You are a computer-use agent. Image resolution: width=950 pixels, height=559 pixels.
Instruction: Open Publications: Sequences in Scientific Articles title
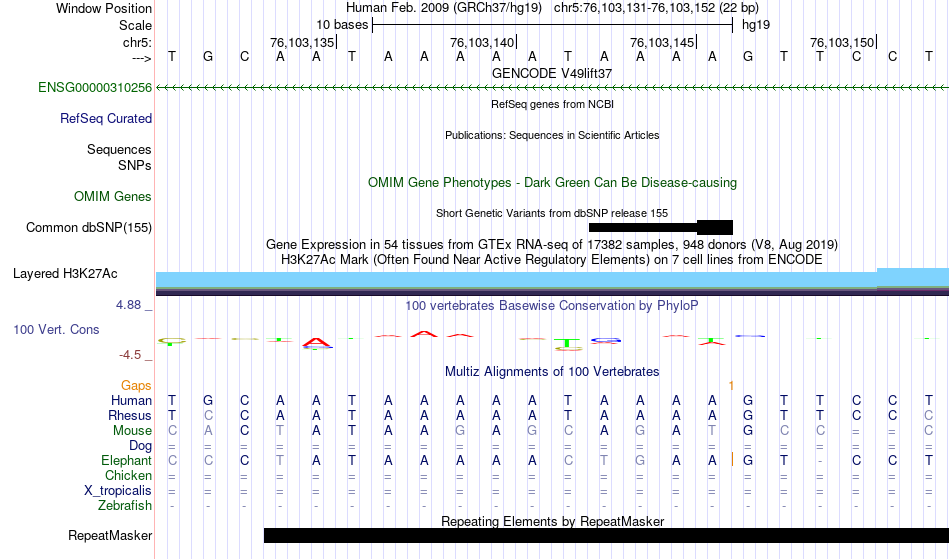coord(552,135)
